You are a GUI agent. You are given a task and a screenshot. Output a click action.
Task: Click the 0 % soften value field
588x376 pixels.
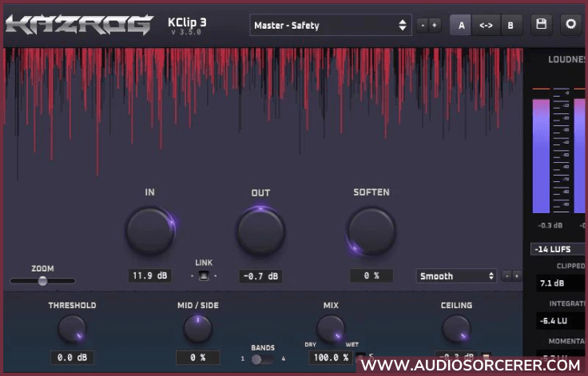pos(371,276)
